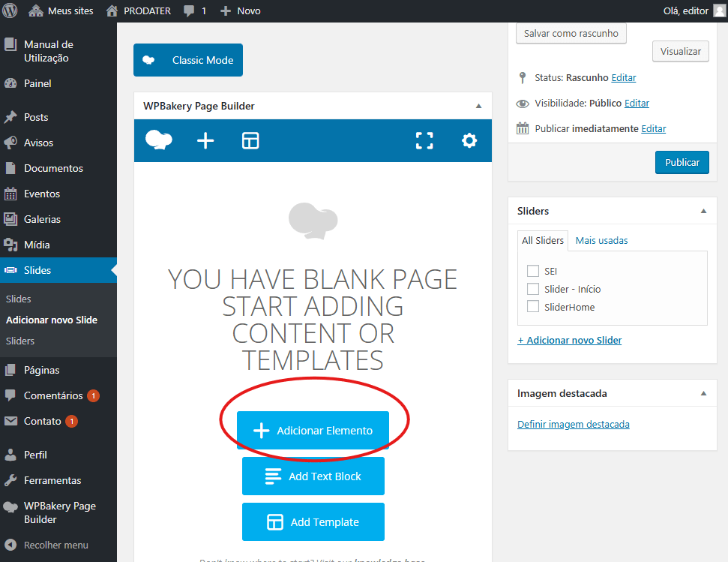Click the WordPress logo icon
728x562 pixels.
(x=10, y=11)
